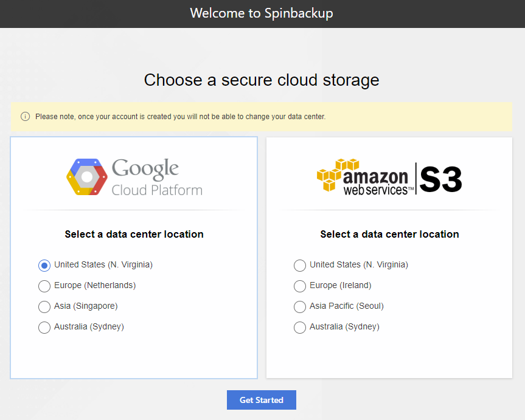The height and width of the screenshot is (420, 525).
Task: Click the Get Started button
Action: pos(262,400)
